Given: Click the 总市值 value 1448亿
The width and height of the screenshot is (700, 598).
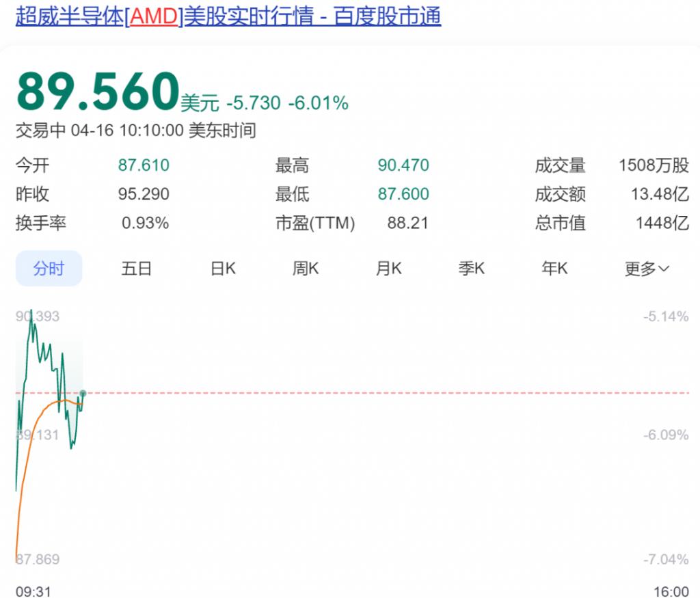Looking at the screenshot, I should point(662,223).
